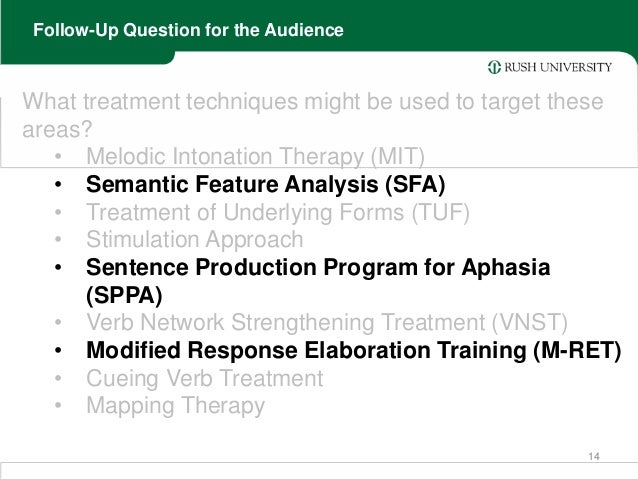
Task: Select the Cueing Verb Treatment bullet
Action: [x=205, y=378]
